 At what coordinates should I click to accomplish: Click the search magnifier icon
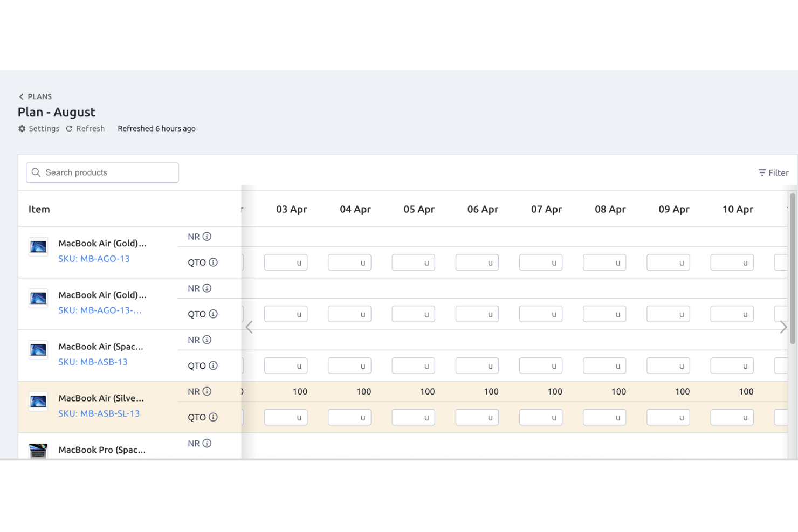[x=36, y=172]
